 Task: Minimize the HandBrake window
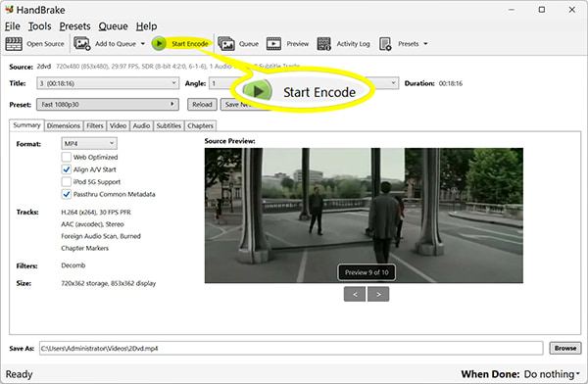click(x=512, y=10)
